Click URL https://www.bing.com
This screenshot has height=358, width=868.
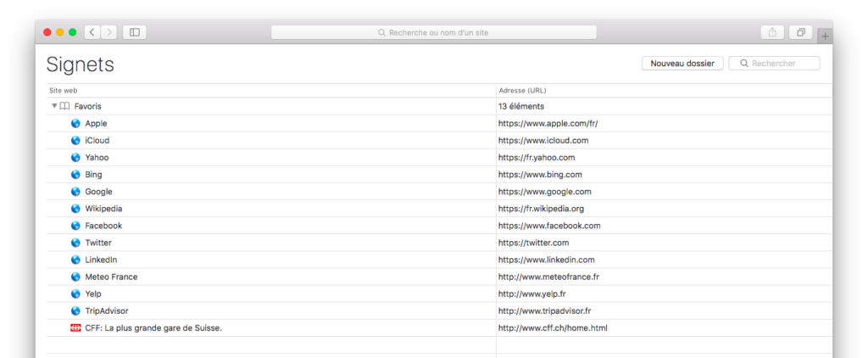tap(540, 175)
